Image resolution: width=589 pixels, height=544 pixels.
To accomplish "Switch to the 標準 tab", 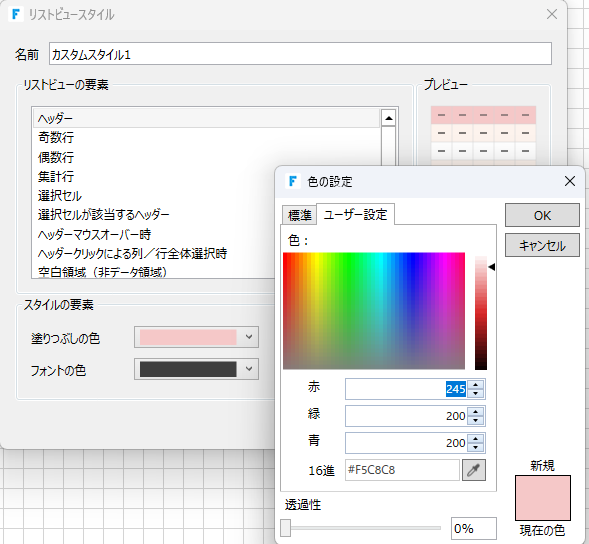I will tap(299, 215).
